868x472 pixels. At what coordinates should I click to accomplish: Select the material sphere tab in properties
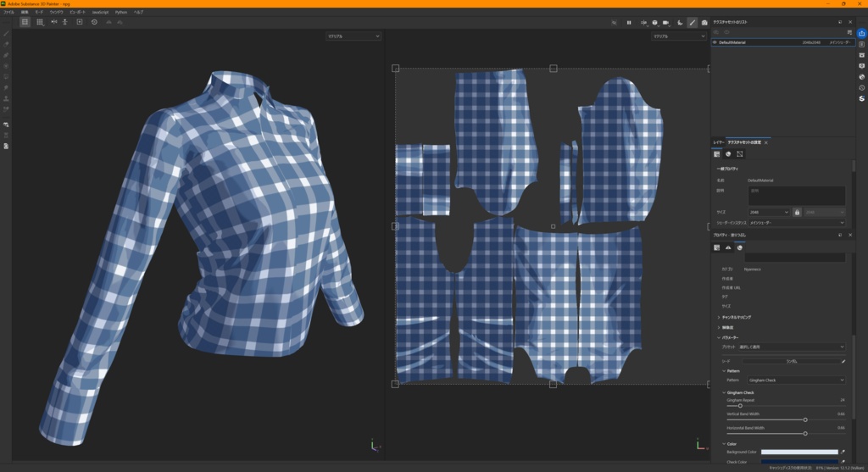[739, 247]
